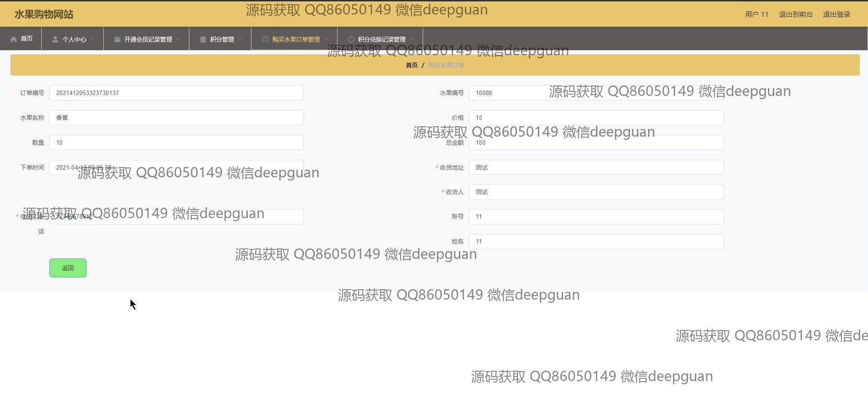Click the chat bubble icon beside 购买水果订单管理
The height and width of the screenshot is (420, 868).
(265, 39)
